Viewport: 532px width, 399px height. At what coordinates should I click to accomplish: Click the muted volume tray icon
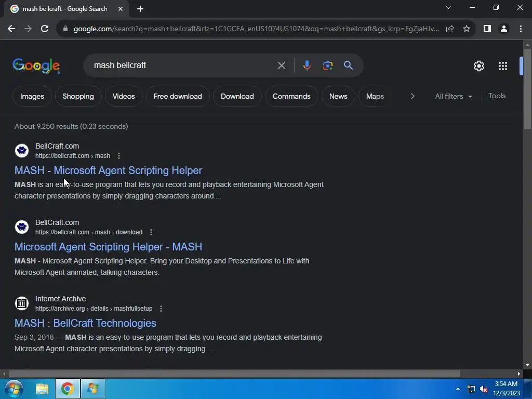pos(484,389)
